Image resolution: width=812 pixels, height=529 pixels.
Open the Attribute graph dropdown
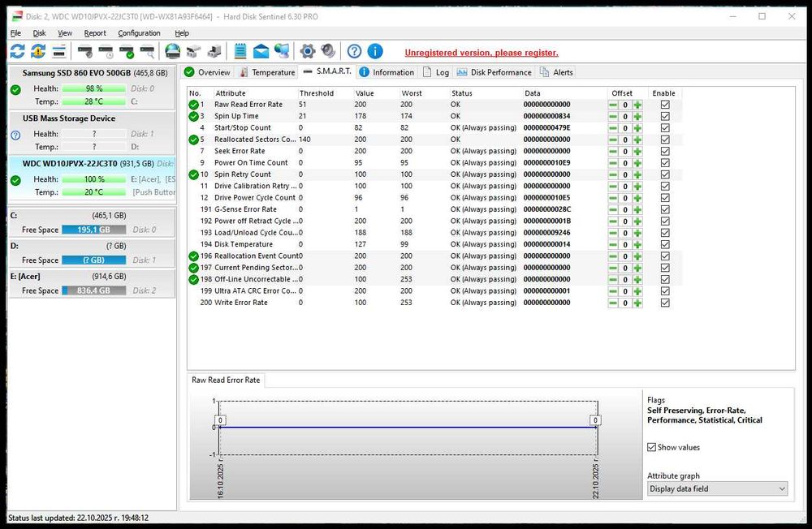[x=717, y=488]
